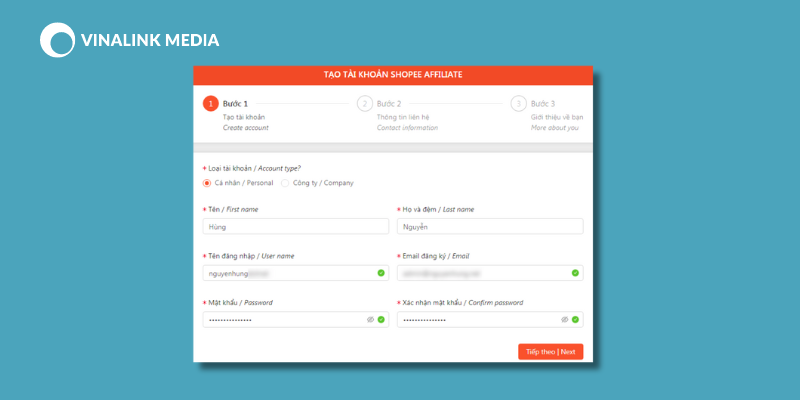Click the Tiếp theo | Next button
Screen dimensions: 800x400
pyautogui.click(x=551, y=352)
